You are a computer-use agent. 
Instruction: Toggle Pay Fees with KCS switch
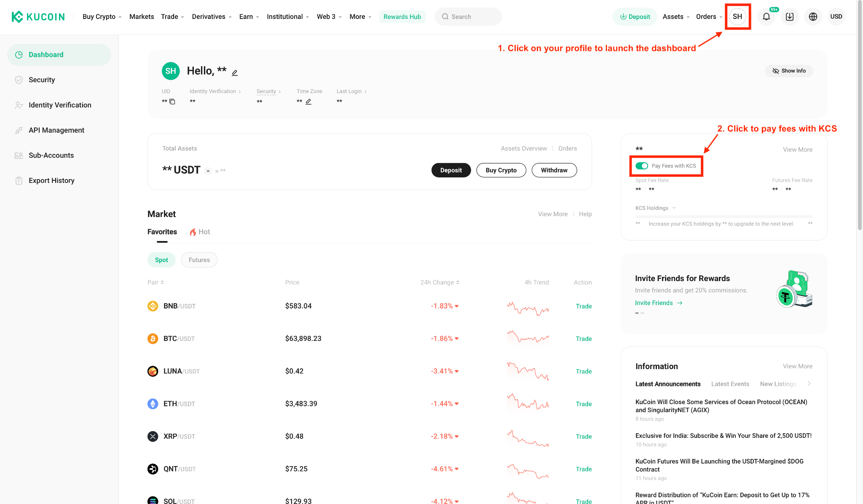click(x=642, y=166)
